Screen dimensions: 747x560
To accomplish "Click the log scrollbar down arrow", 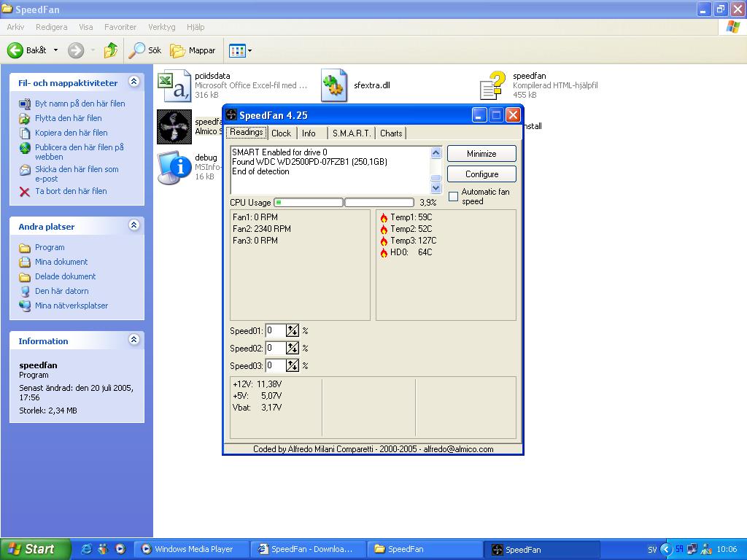I will (436, 187).
